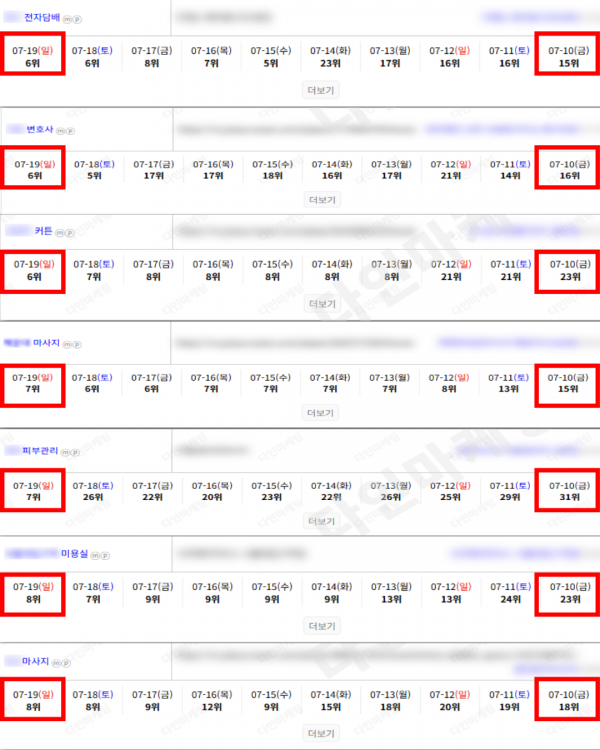Select the 07-10(금) 31위 cell for 피부관리
The height and width of the screenshot is (750, 600).
pos(569,491)
